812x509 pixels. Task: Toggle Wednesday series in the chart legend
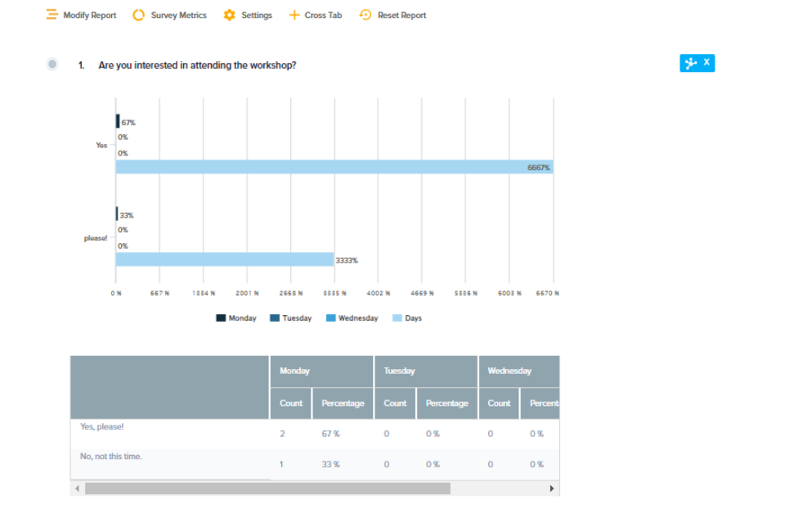click(x=352, y=318)
